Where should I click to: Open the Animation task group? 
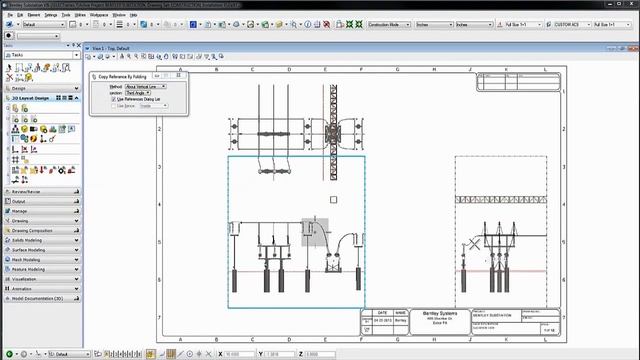tap(42, 289)
